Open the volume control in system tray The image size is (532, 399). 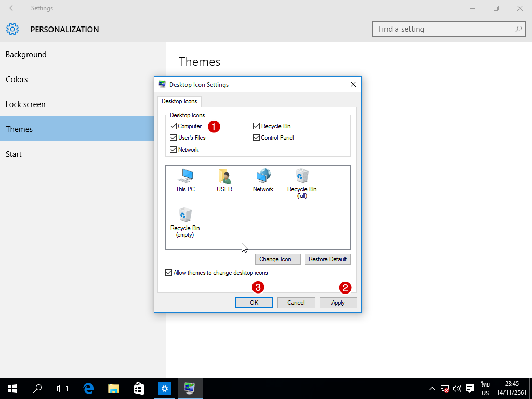[x=457, y=389]
